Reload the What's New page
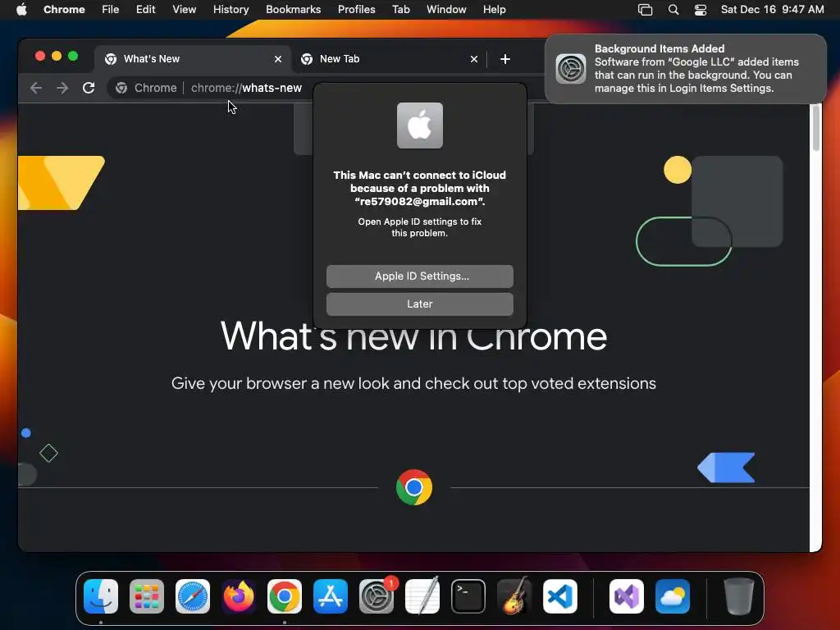 tap(89, 88)
